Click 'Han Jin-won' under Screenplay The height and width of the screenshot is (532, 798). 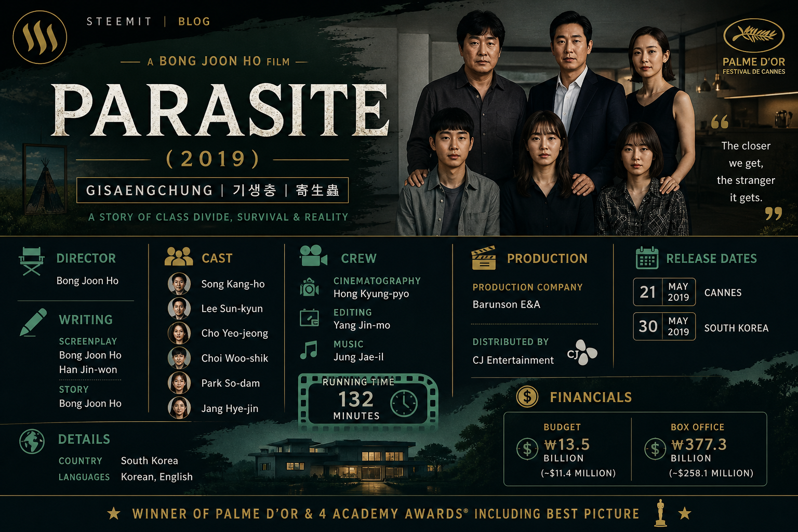tap(88, 369)
